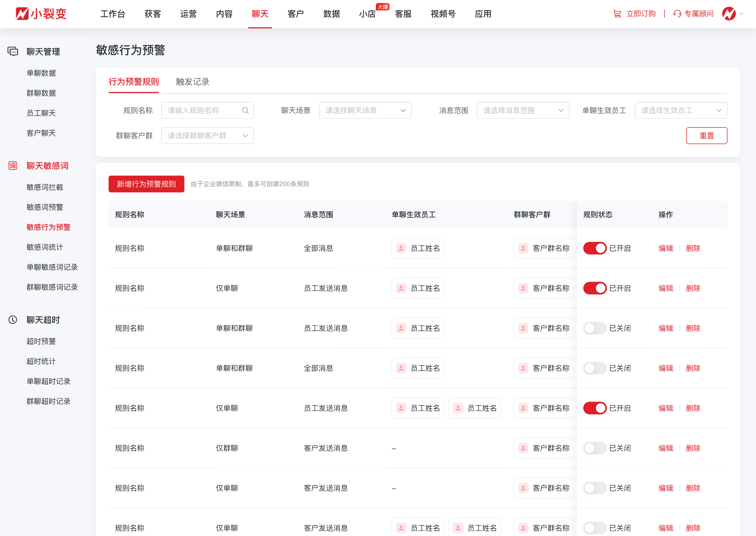
Task: Click the 小裂变 logo
Action: coord(41,14)
